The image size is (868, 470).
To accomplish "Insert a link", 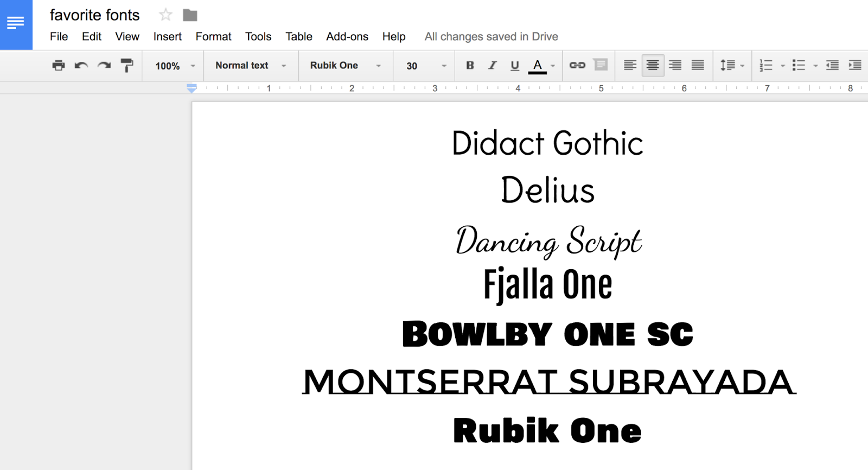I will point(577,65).
